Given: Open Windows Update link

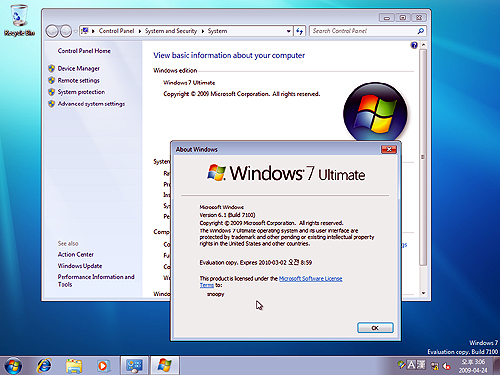Looking at the screenshot, I should [80, 266].
